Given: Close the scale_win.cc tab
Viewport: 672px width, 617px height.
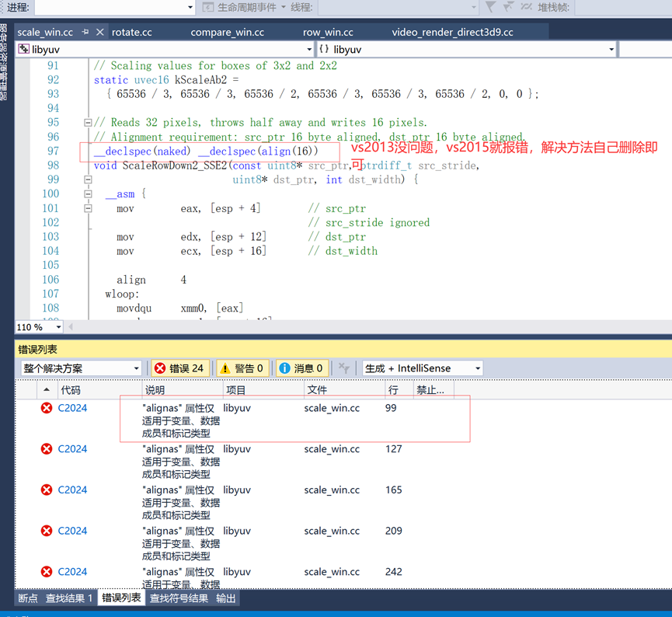Looking at the screenshot, I should tap(100, 32).
